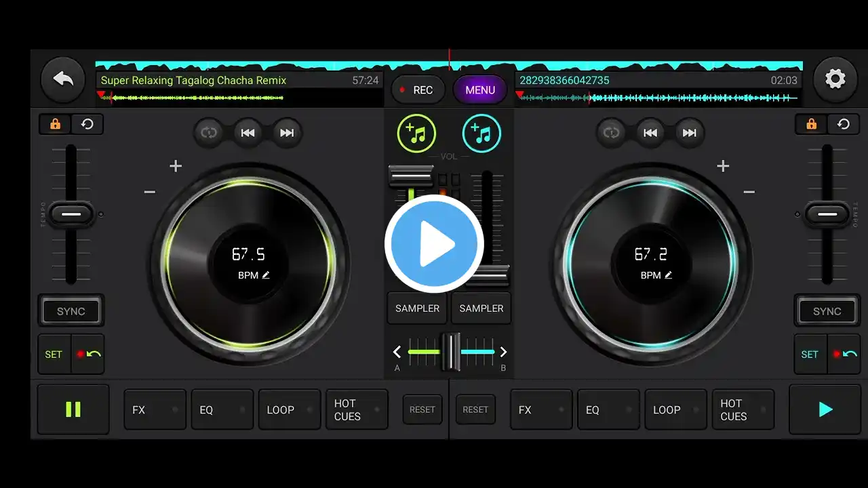Increase right deck pitch with plus
The image size is (868, 488).
click(x=723, y=166)
